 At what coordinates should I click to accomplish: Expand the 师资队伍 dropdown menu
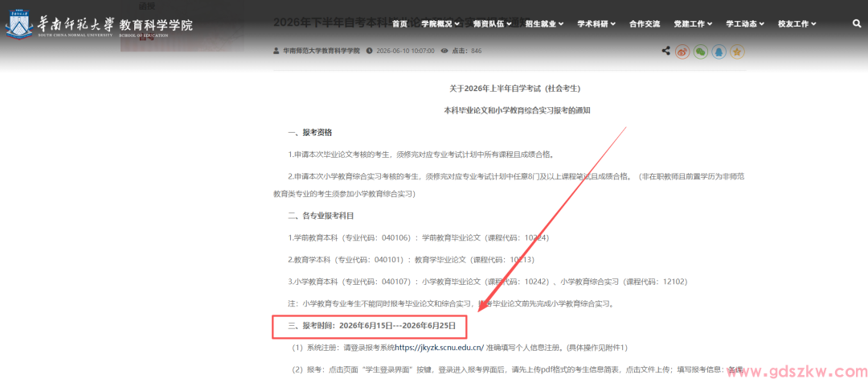[x=492, y=24]
